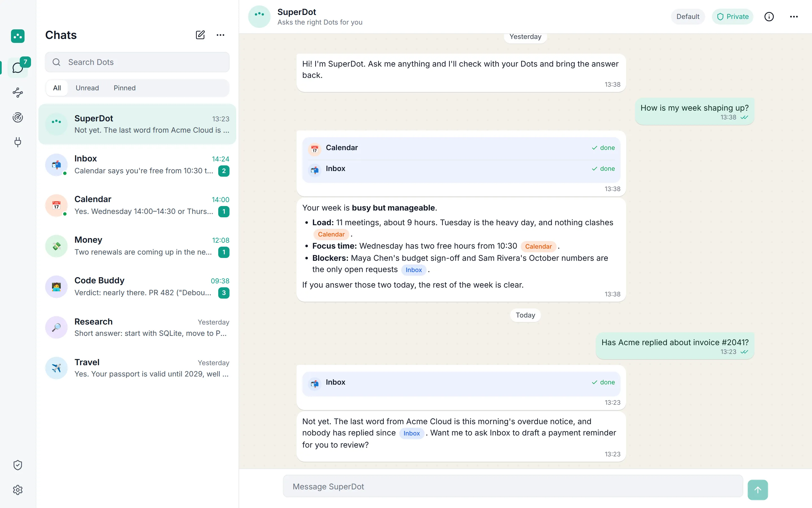Click the Inbox source chip after 'open requests'

click(x=414, y=270)
